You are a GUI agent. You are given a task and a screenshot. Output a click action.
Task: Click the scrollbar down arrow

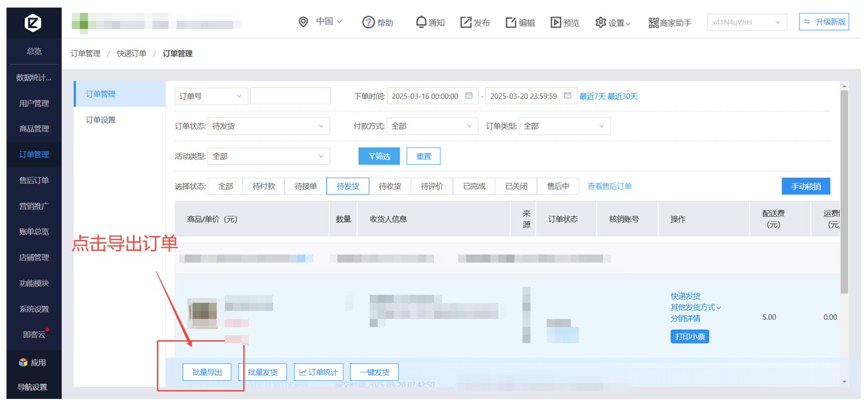[x=844, y=382]
